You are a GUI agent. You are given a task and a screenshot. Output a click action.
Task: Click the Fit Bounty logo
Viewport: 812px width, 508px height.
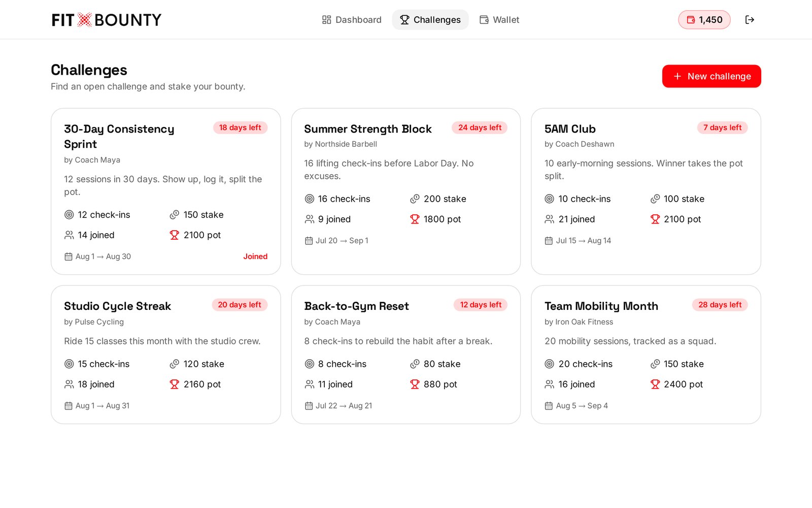pyautogui.click(x=107, y=20)
